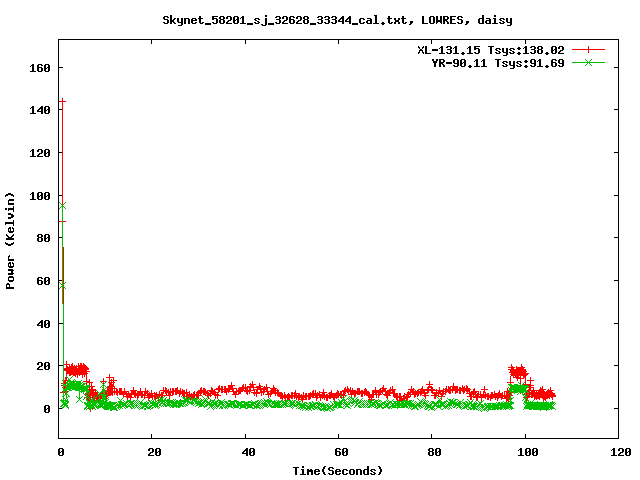Click the x-axis tick label 20

point(154,452)
